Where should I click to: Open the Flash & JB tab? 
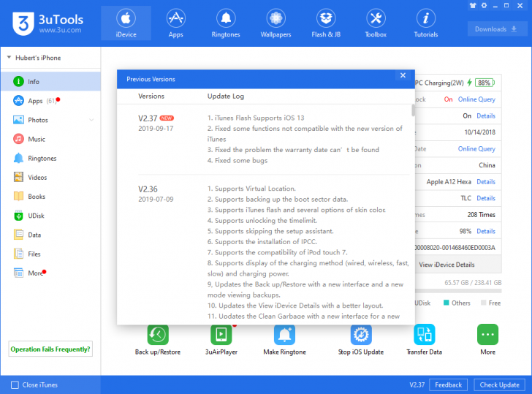(x=326, y=23)
